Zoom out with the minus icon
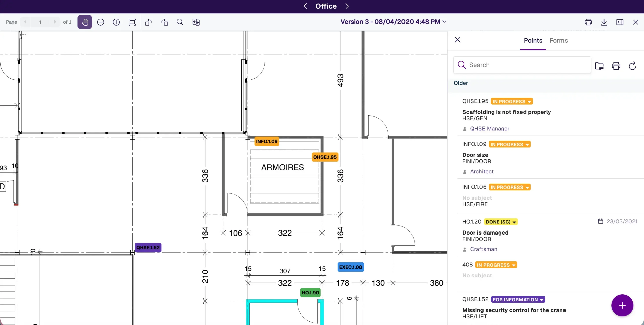 pos(101,22)
